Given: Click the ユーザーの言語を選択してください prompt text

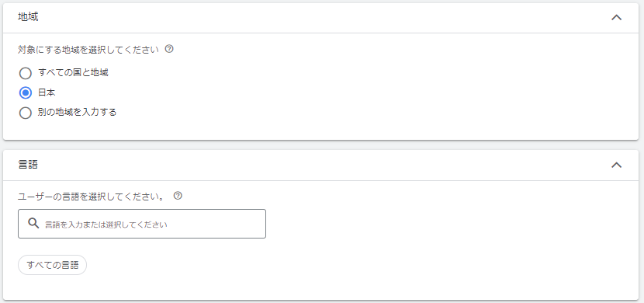Looking at the screenshot, I should (92, 197).
